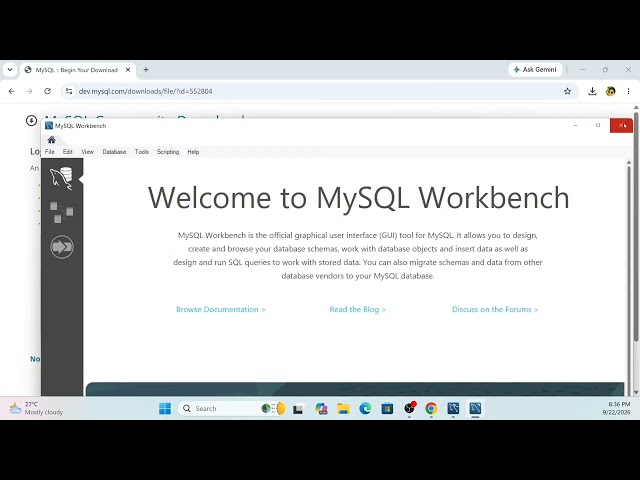
Task: Open the Edit menu in MySQL Workbench
Action: [67, 152]
